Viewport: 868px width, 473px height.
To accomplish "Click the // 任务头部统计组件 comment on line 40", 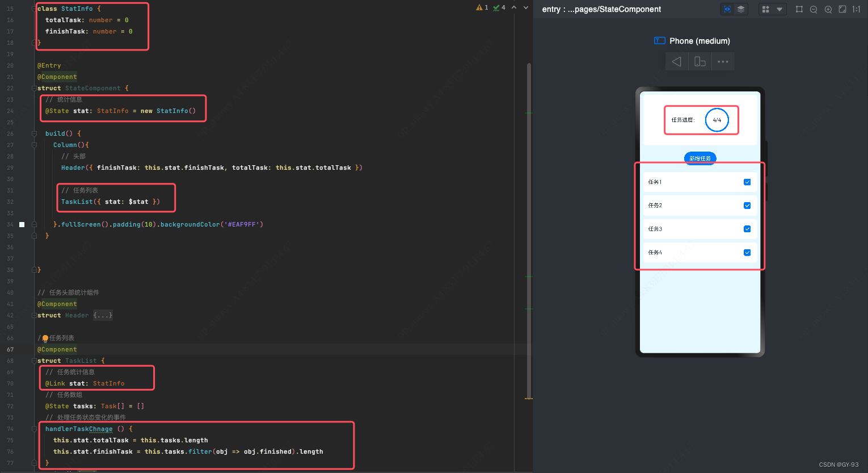I will pos(68,292).
